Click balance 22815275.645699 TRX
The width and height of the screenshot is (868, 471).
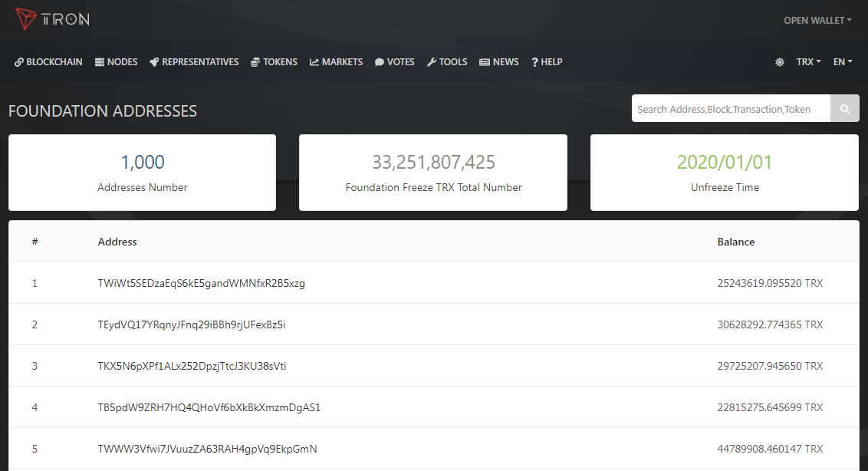[x=770, y=408]
